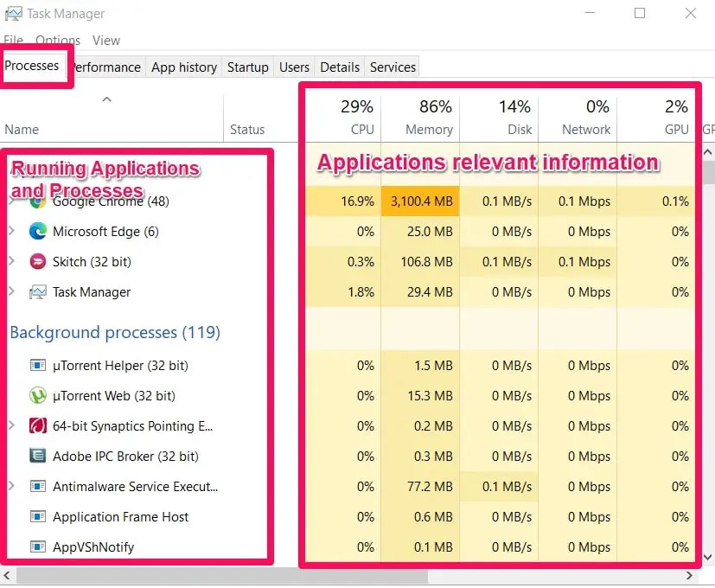Image resolution: width=715 pixels, height=588 pixels.
Task: Click the horizontal scrollbar thumb
Action: [222, 576]
